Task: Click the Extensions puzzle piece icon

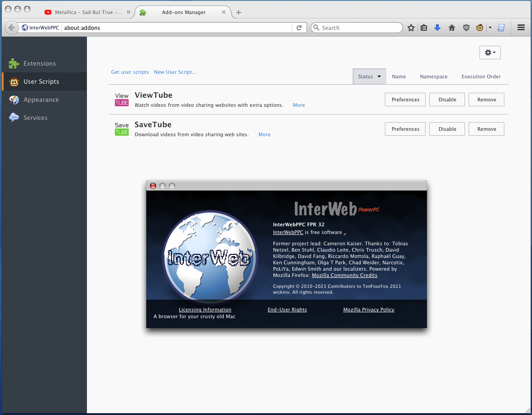Action: click(14, 63)
